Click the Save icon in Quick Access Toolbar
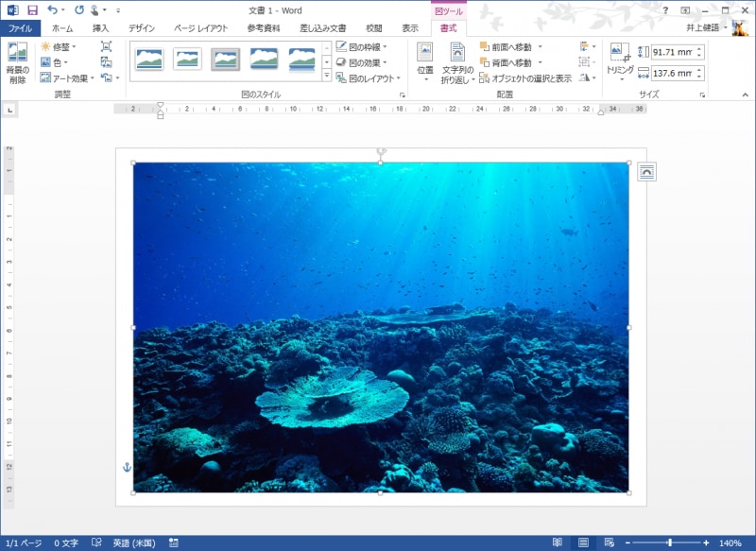Viewport: 756px width, 551px height. click(x=32, y=9)
